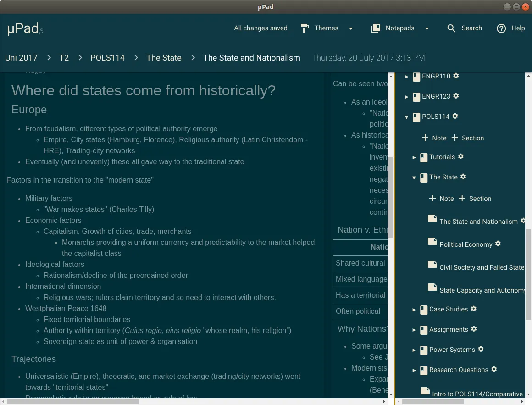This screenshot has height=405, width=532.
Task: Click the Themes paint roller icon
Action: pos(305,28)
